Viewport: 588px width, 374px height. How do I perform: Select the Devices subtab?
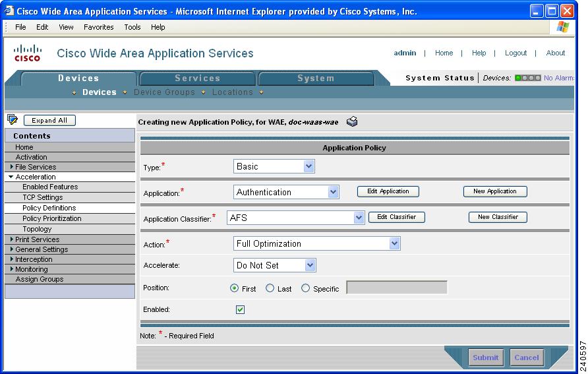point(100,92)
